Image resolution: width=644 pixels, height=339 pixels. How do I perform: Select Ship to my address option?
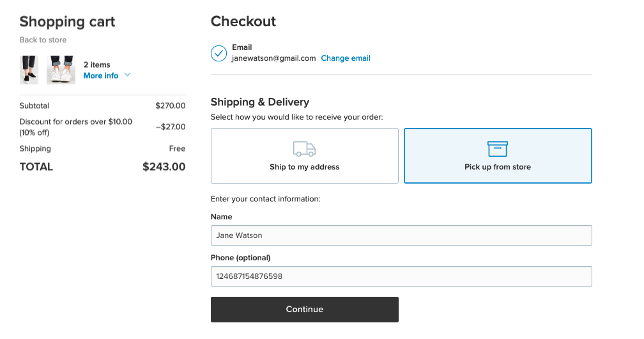(x=304, y=155)
